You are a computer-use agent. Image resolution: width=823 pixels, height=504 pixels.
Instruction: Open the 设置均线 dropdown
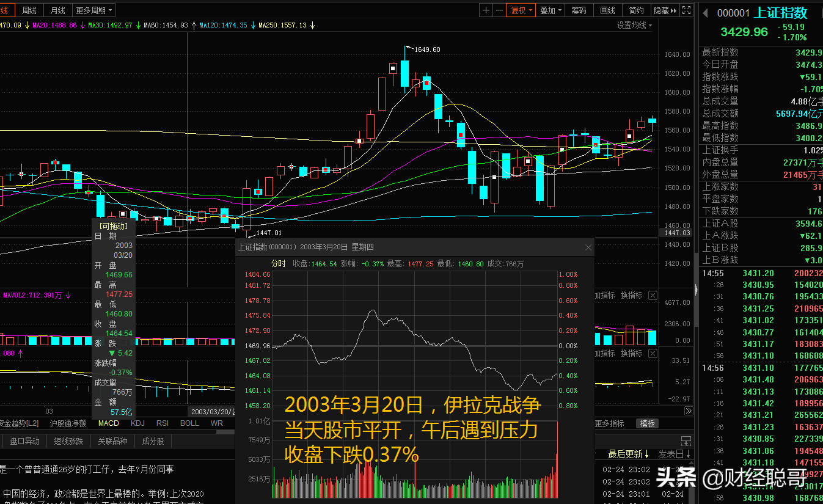(x=634, y=26)
